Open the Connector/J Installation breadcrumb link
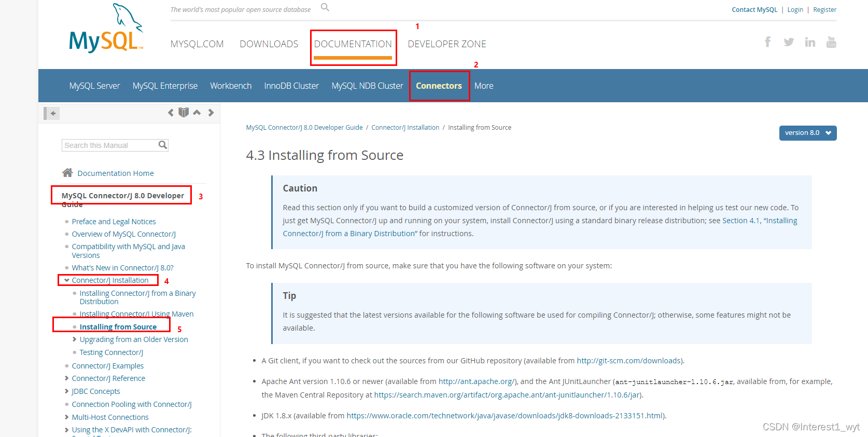The height and width of the screenshot is (437, 868). click(x=405, y=128)
